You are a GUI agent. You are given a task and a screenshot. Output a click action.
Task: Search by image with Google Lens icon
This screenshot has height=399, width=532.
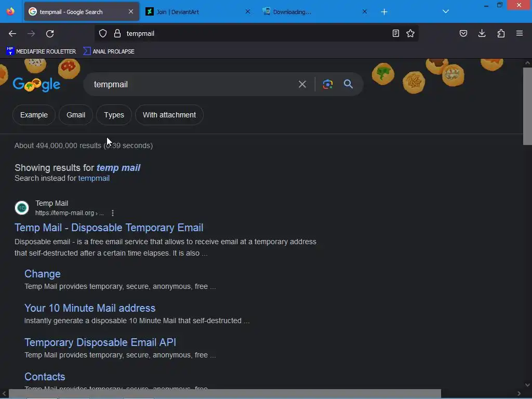pyautogui.click(x=327, y=84)
